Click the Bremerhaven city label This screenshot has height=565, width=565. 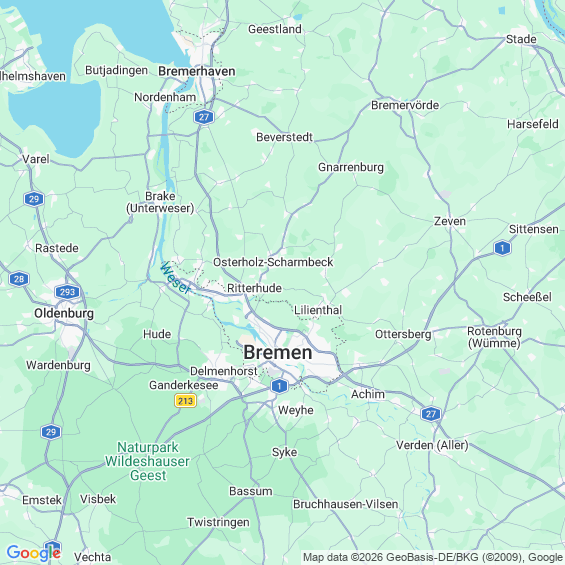(197, 71)
